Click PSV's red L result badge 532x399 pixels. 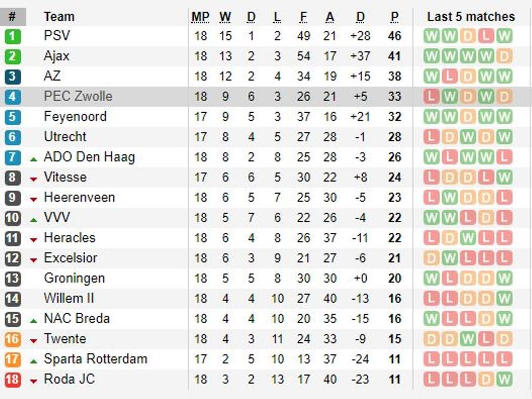tap(486, 36)
